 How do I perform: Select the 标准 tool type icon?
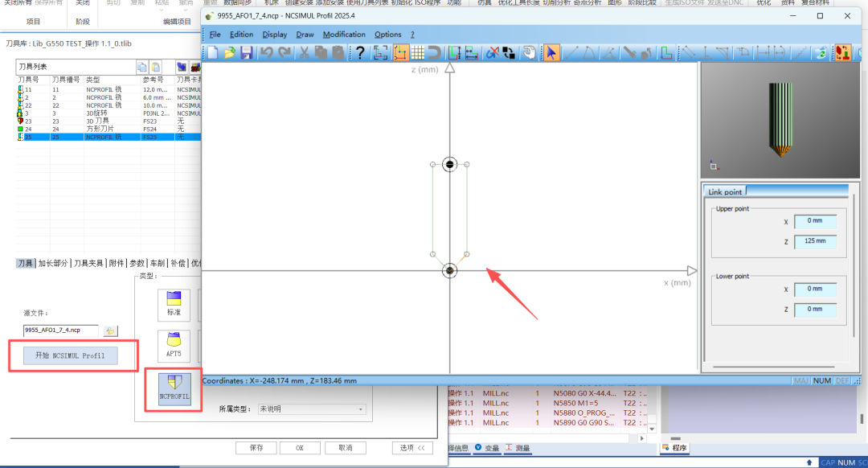coord(174,306)
